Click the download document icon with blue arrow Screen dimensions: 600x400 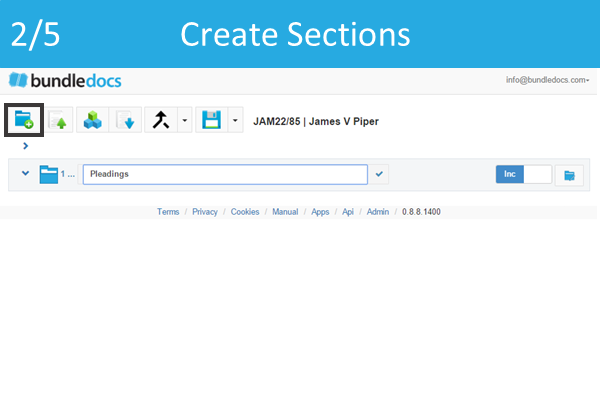125,120
